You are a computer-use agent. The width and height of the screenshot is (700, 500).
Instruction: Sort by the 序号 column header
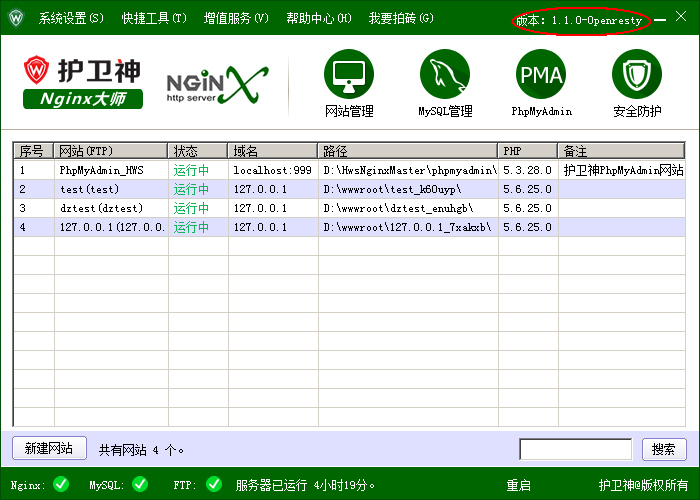[x=33, y=151]
